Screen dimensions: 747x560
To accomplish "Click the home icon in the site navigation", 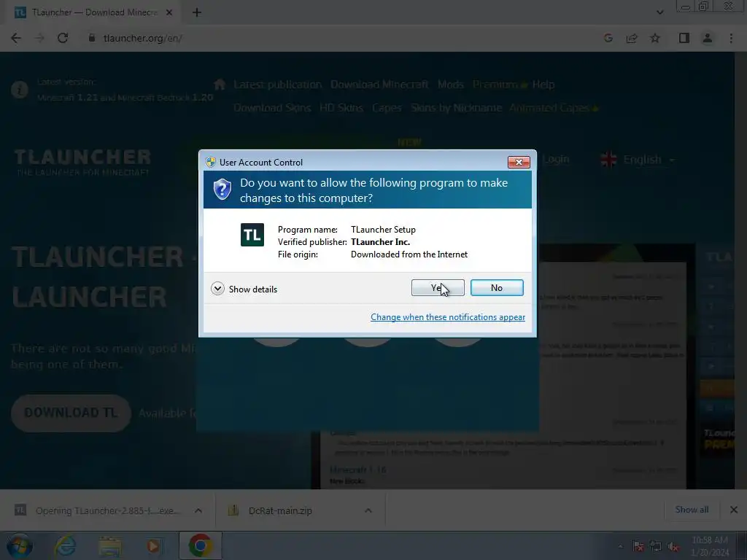I will click(x=220, y=85).
